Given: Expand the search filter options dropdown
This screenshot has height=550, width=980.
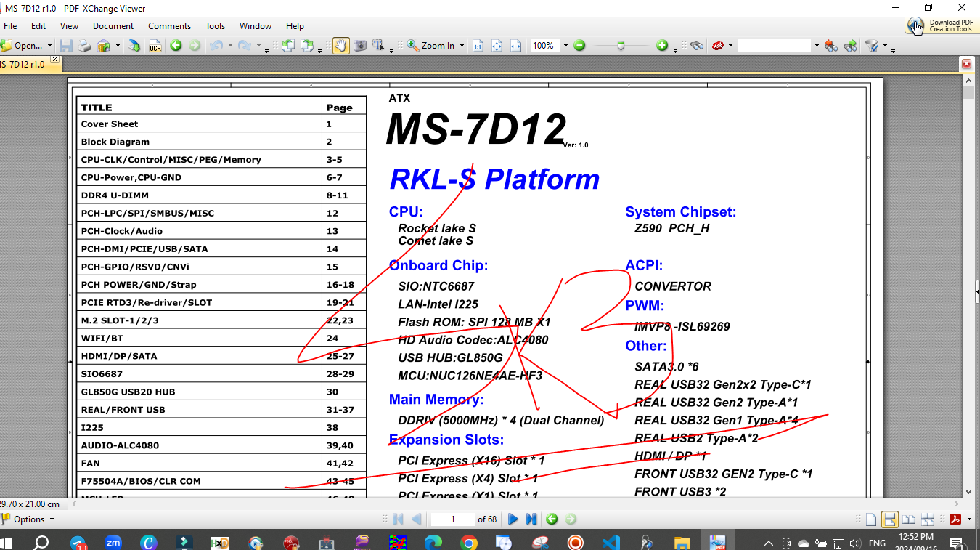Looking at the screenshot, I should click(x=885, y=46).
